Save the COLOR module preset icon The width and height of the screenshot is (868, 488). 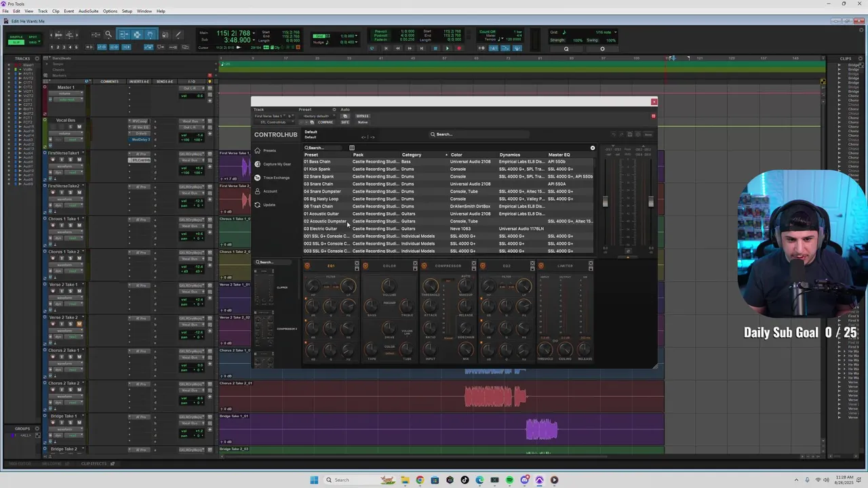tap(415, 268)
